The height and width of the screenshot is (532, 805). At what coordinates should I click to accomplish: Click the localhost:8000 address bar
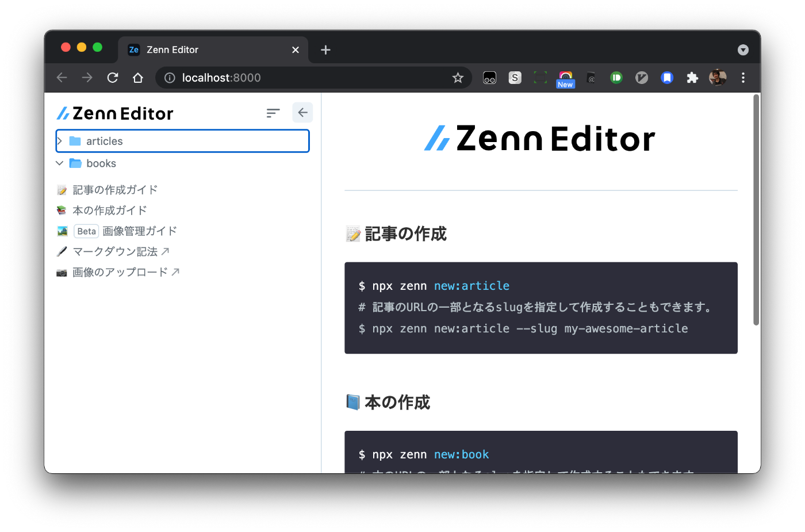click(x=313, y=78)
